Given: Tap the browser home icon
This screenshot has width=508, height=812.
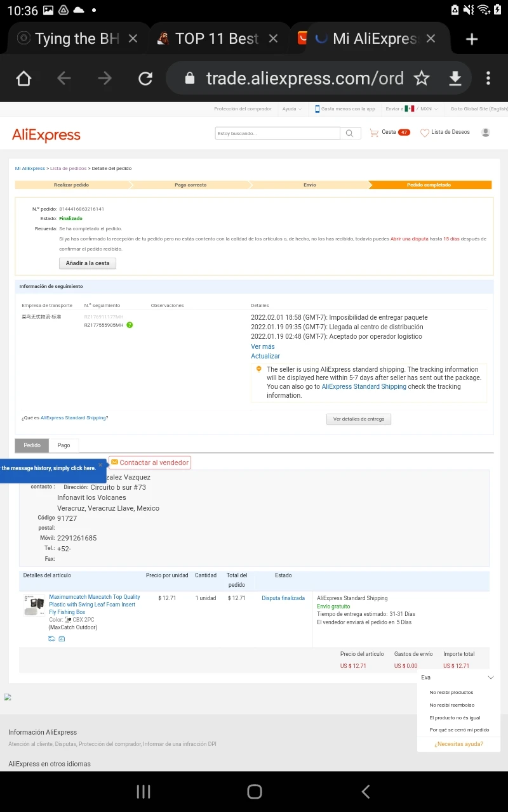Looking at the screenshot, I should [23, 78].
